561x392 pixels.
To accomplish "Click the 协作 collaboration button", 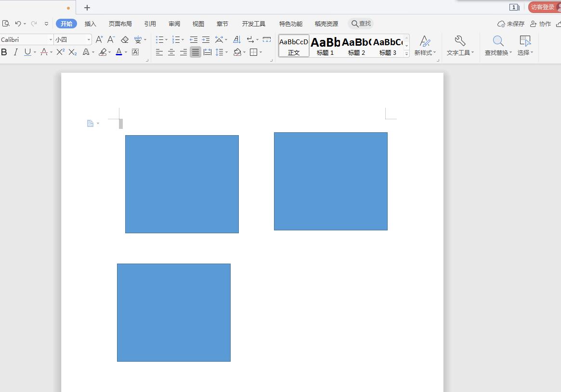I will pos(541,24).
